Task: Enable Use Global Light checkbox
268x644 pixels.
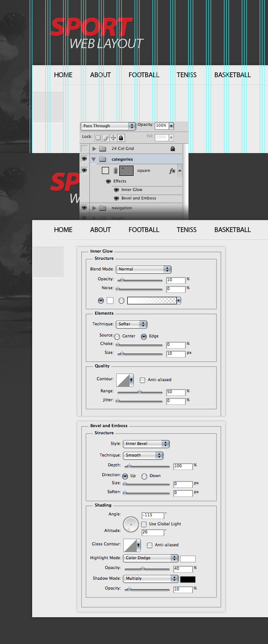Action: [144, 524]
